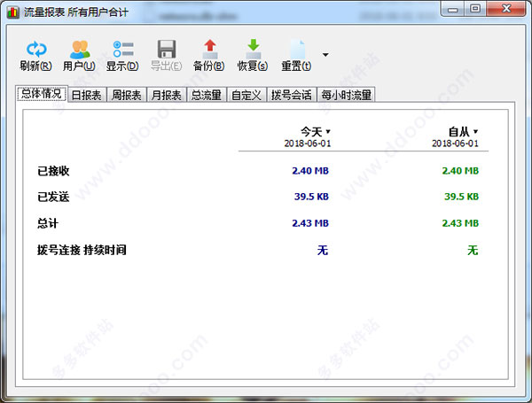Switch to the 周报表 tab

(127, 95)
